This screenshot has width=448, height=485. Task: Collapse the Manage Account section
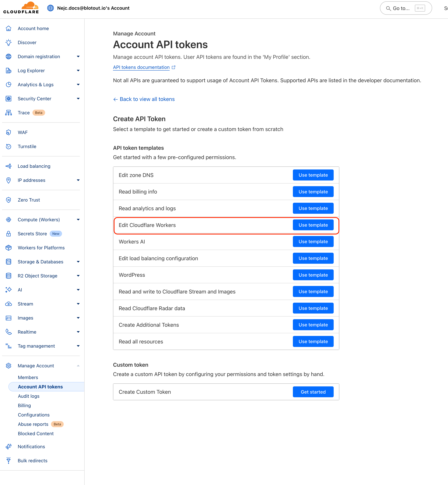78,366
